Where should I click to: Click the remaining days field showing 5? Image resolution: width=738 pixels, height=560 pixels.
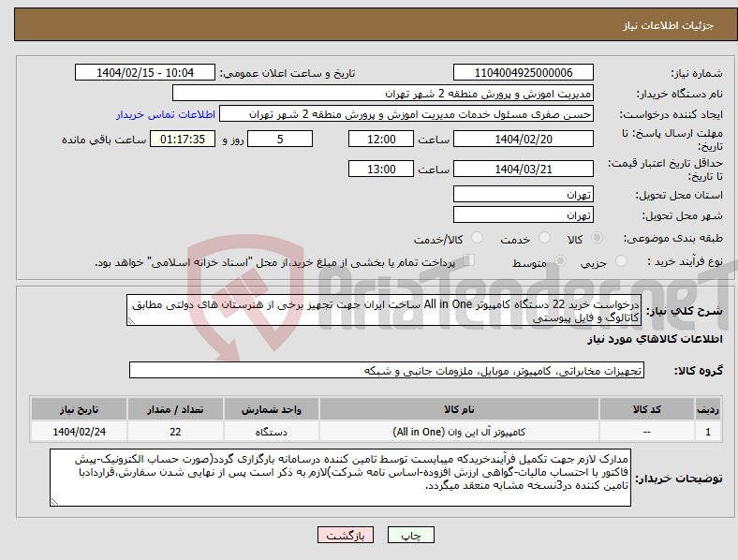click(280, 139)
